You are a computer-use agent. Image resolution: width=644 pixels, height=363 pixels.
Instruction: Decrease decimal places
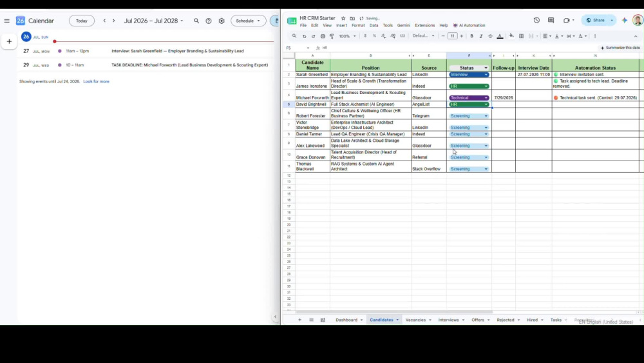pyautogui.click(x=383, y=36)
